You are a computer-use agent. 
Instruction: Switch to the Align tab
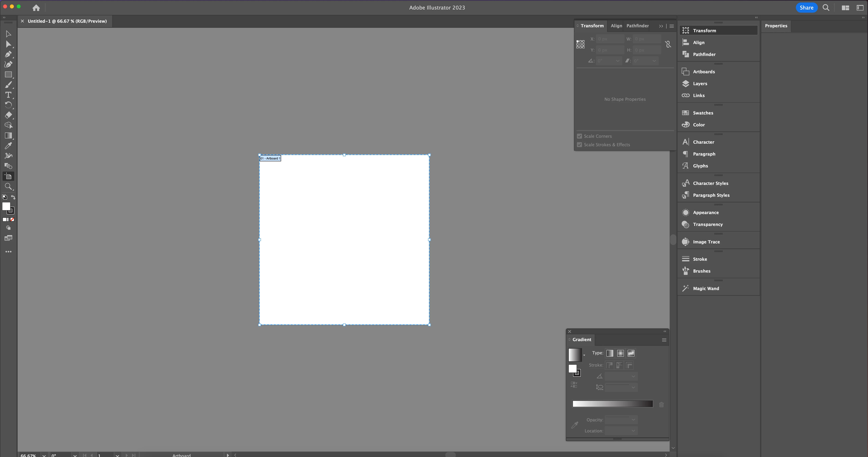pyautogui.click(x=616, y=26)
